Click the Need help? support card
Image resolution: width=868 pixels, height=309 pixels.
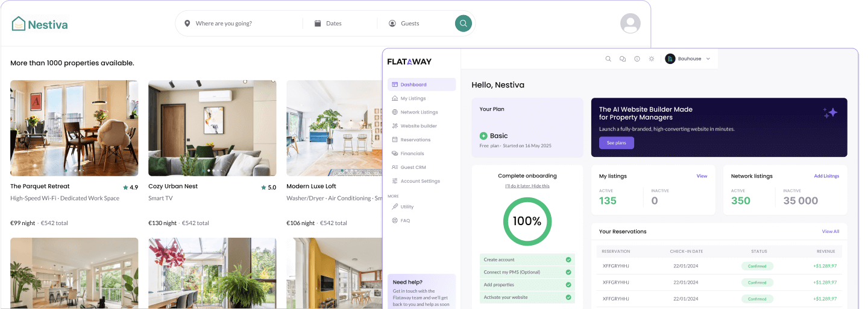pos(422,292)
